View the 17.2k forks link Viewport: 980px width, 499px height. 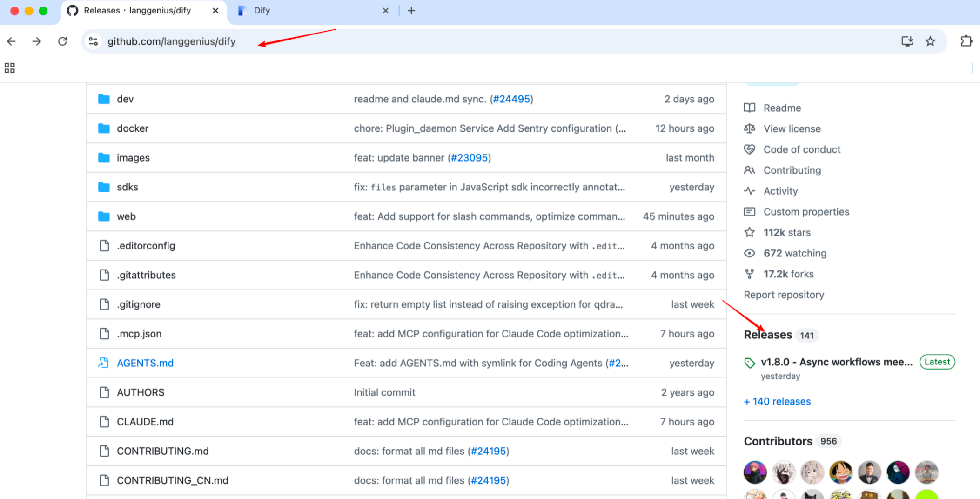click(x=788, y=274)
